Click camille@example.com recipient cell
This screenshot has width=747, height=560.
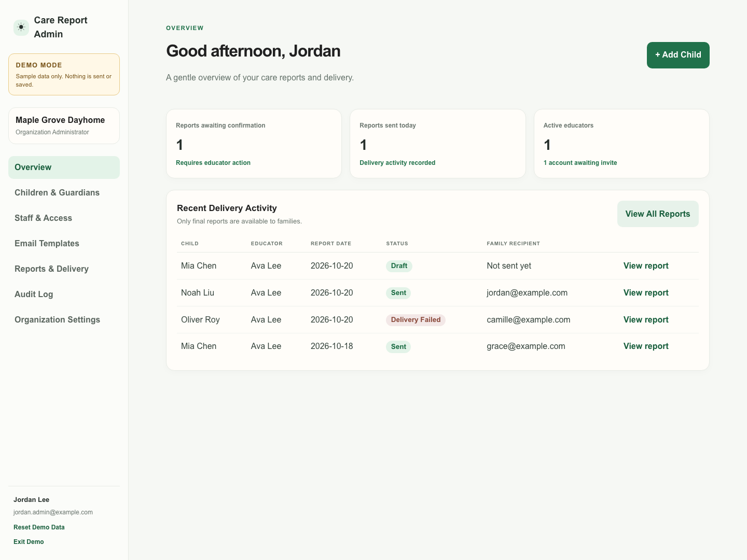coord(529,320)
